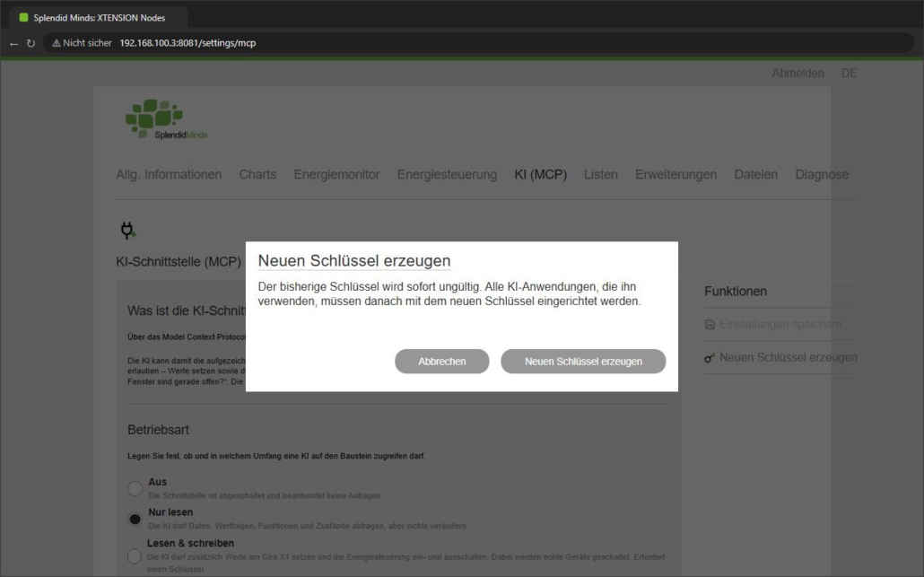Viewport: 924px width, 577px height.
Task: Select the KI (MCP) tab
Action: point(540,174)
